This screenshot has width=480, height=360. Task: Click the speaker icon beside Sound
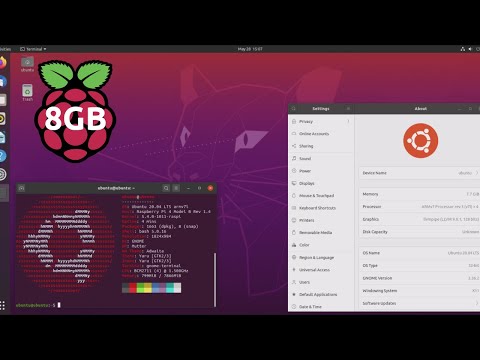click(294, 159)
